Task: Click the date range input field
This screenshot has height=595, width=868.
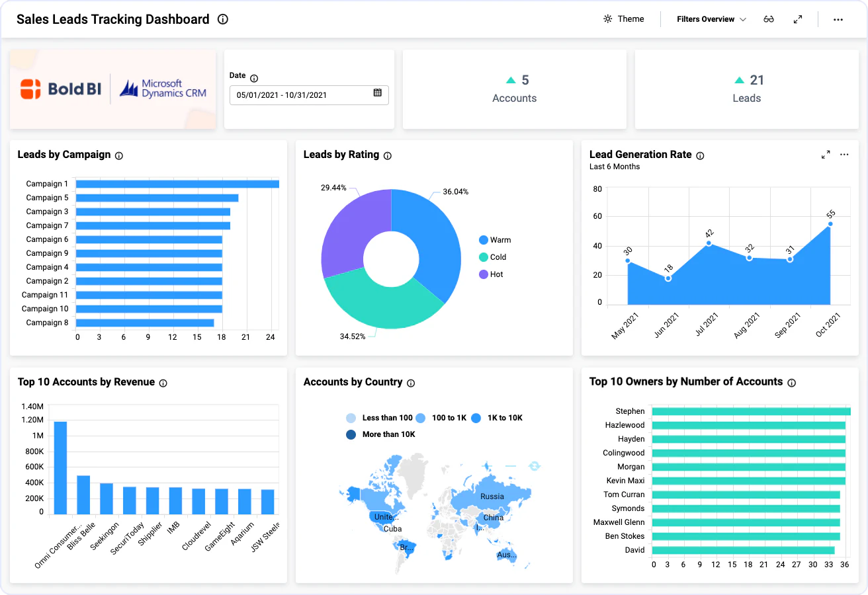Action: point(309,95)
